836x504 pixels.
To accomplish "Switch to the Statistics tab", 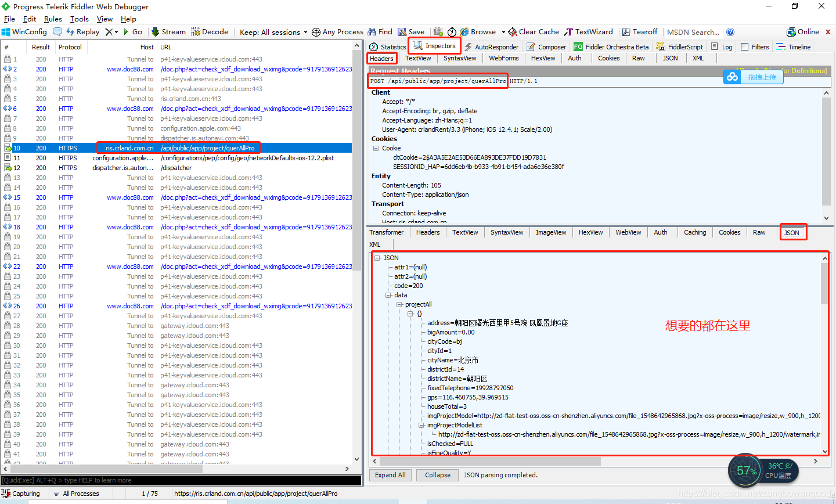I will tap(387, 47).
